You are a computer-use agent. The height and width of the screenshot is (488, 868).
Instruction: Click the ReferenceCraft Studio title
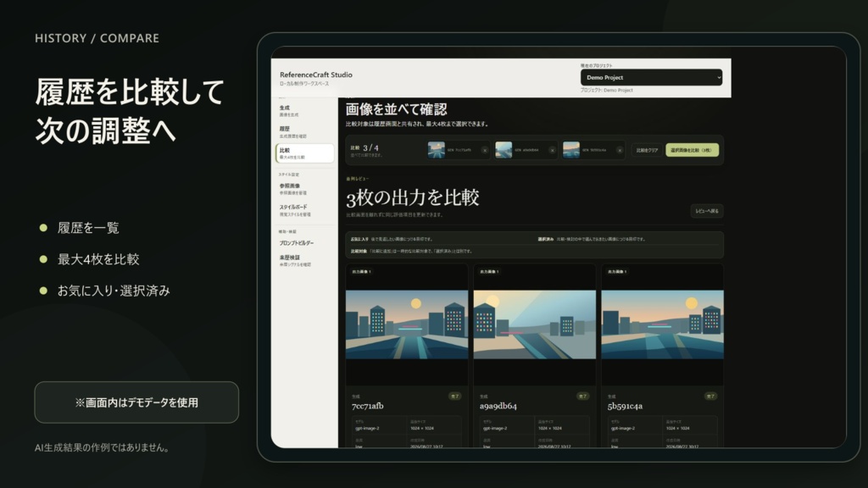pyautogui.click(x=316, y=75)
